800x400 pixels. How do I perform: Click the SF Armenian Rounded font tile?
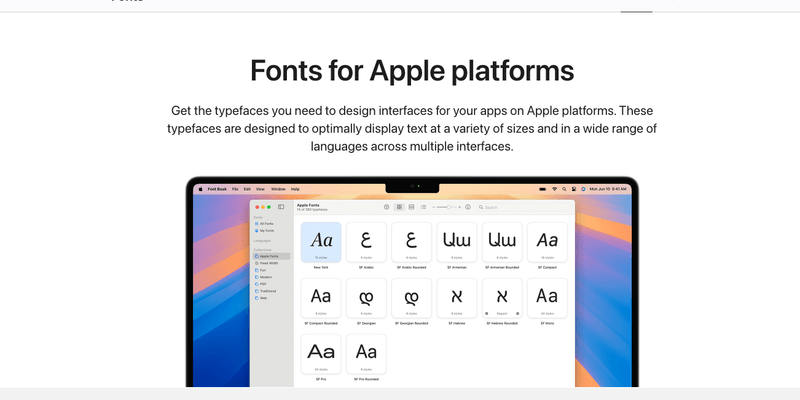[502, 242]
